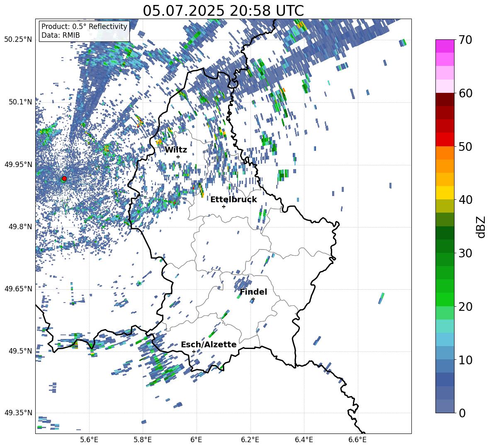Click the Product: 0.5° Reflectivity text

84,27
